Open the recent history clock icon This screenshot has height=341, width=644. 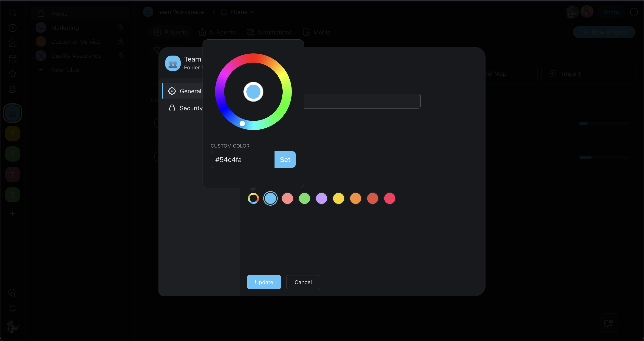13,28
